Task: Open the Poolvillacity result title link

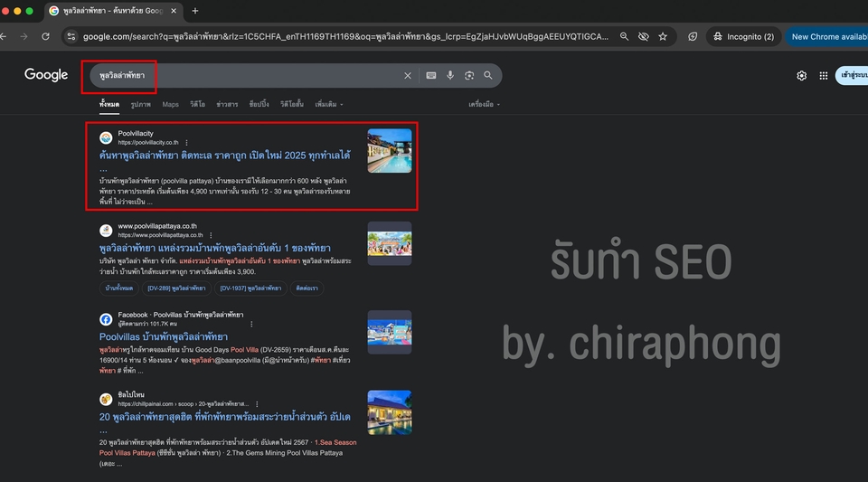Action: pos(225,156)
